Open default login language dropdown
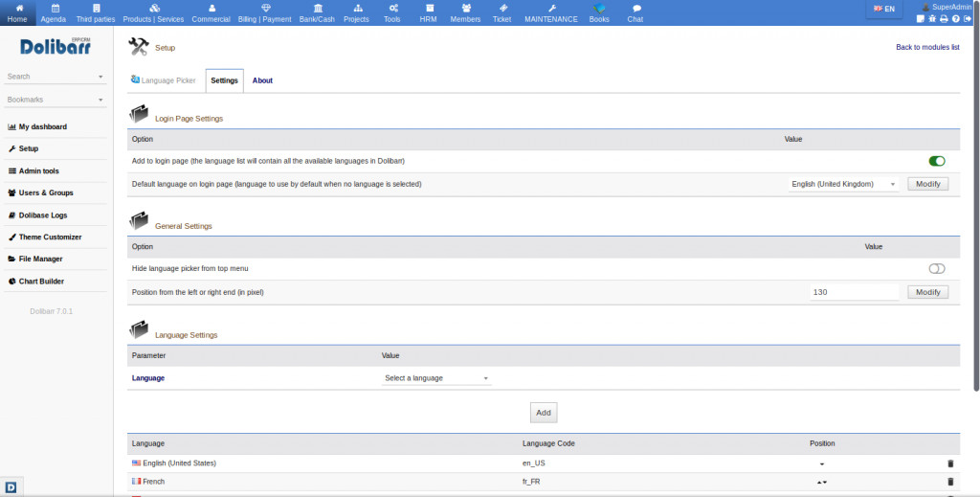Image resolution: width=980 pixels, height=497 pixels. [x=843, y=184]
